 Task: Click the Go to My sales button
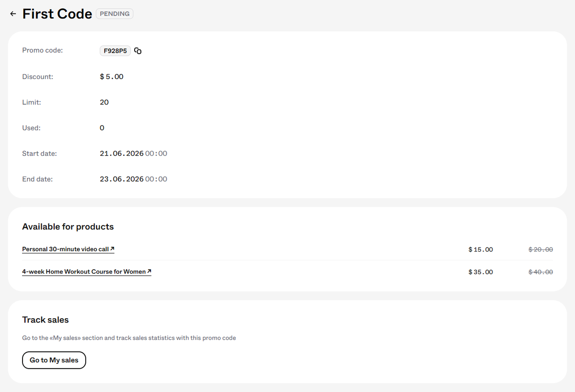tap(54, 360)
